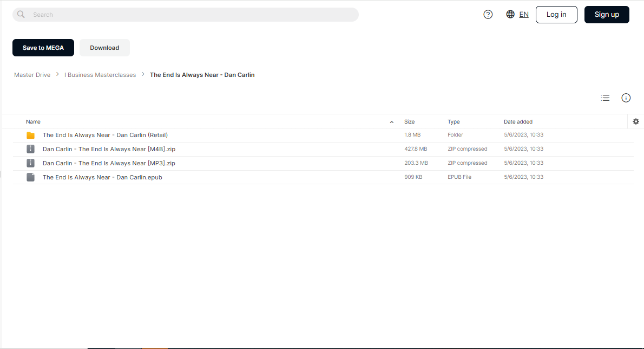Click size value '909 KB'

point(413,177)
